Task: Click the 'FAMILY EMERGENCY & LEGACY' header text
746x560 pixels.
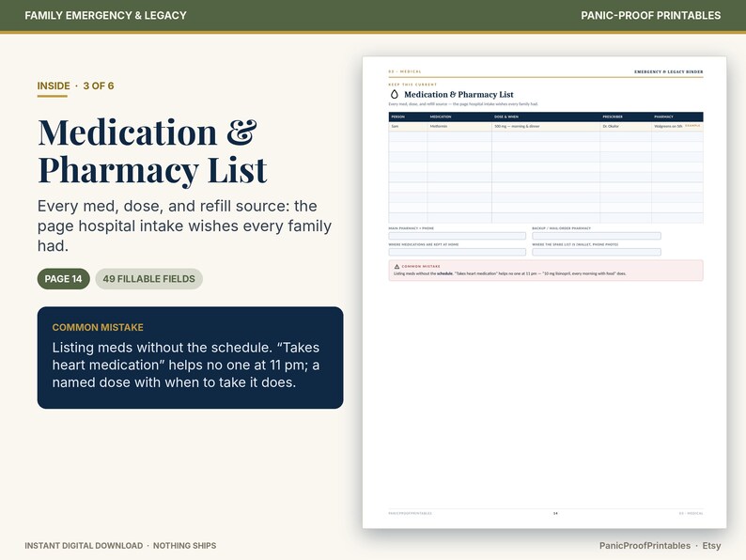Action: (105, 15)
